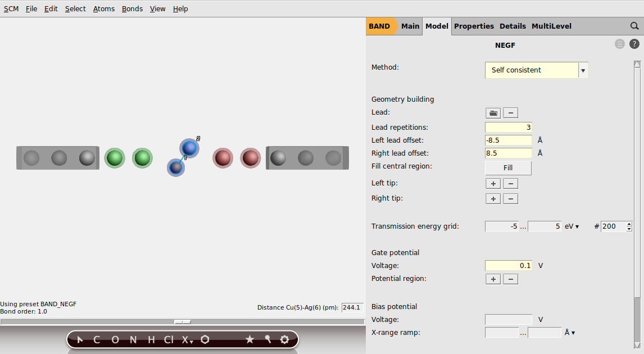The height and width of the screenshot is (354, 644).
Task: Choose the Carbon atom tool
Action: [97, 339]
